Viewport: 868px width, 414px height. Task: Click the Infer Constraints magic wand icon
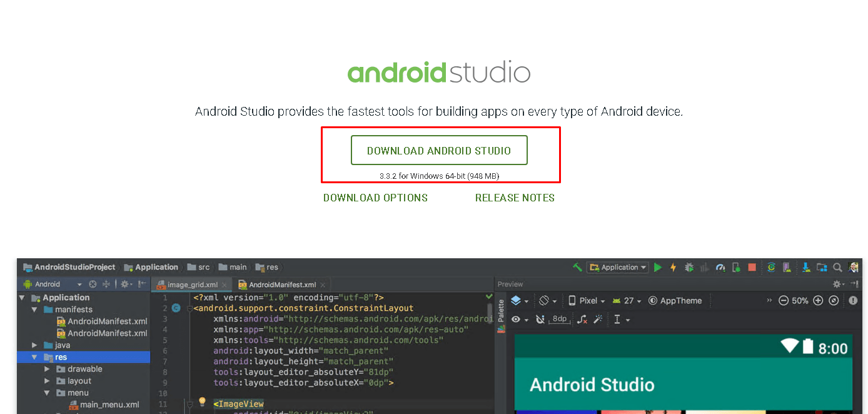[x=598, y=320]
